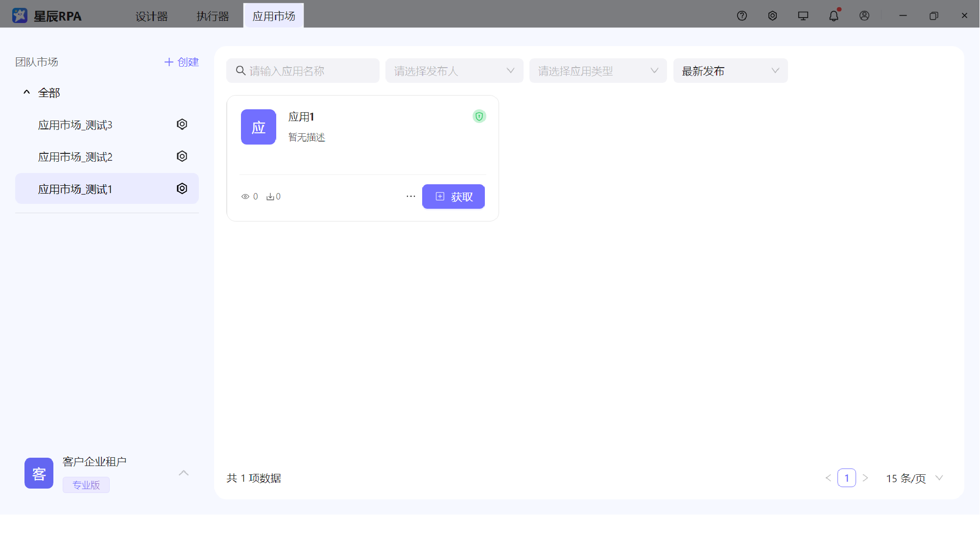The height and width of the screenshot is (542, 980).
Task: Click the monitor icon in the title bar
Action: (x=803, y=16)
